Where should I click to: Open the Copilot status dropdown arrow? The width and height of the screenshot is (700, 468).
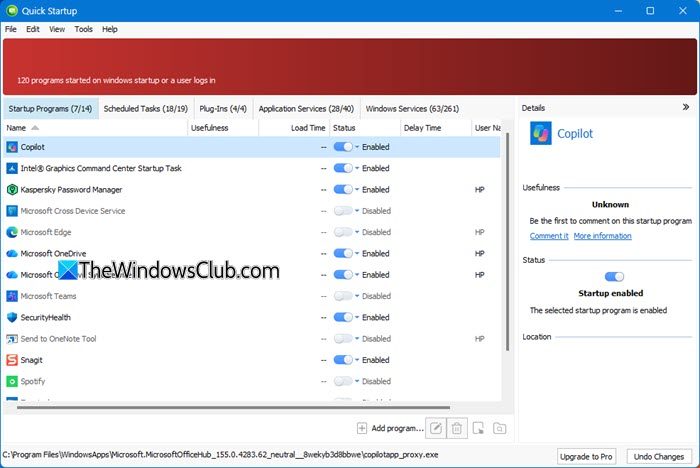tap(357, 147)
